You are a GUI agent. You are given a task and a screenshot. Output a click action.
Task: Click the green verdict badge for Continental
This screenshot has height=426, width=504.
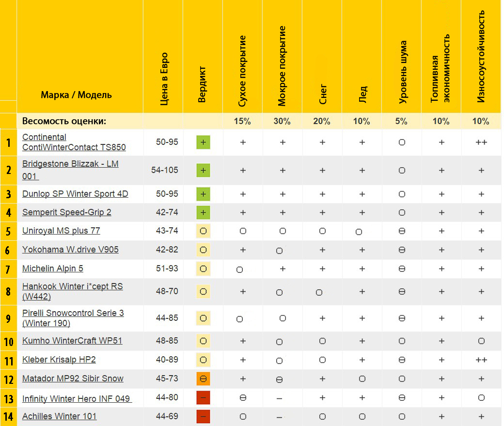tap(203, 142)
